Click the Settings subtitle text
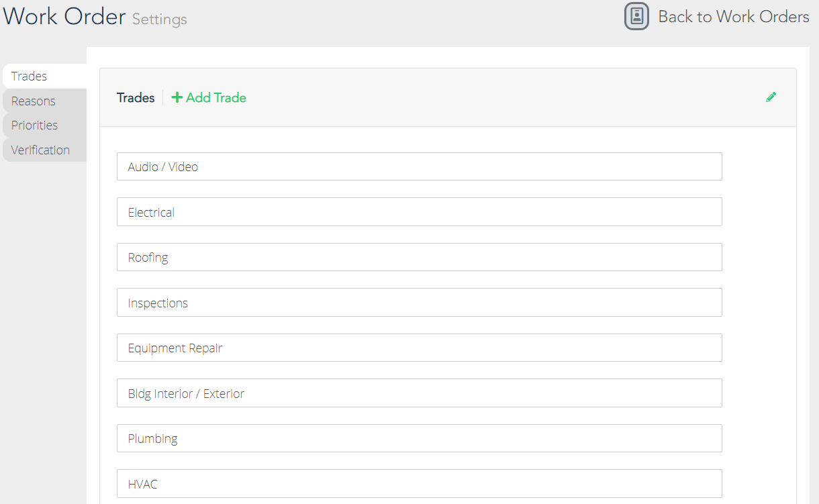 coord(160,19)
